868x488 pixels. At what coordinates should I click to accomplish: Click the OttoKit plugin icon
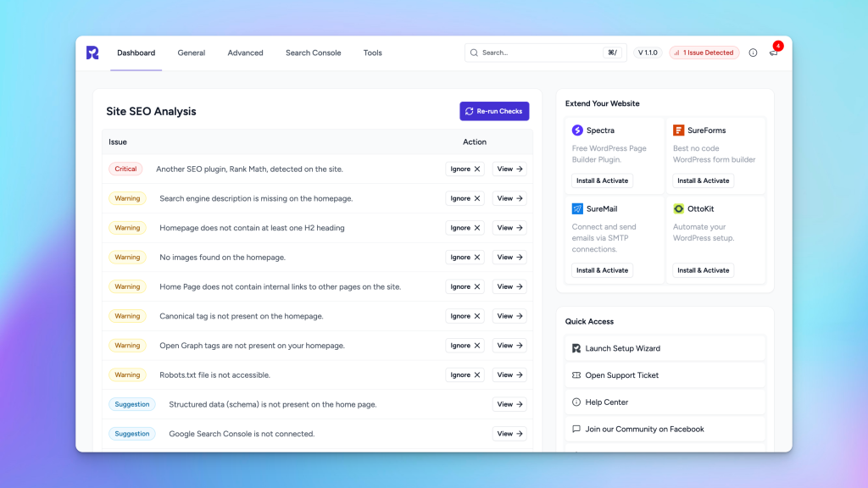(679, 208)
